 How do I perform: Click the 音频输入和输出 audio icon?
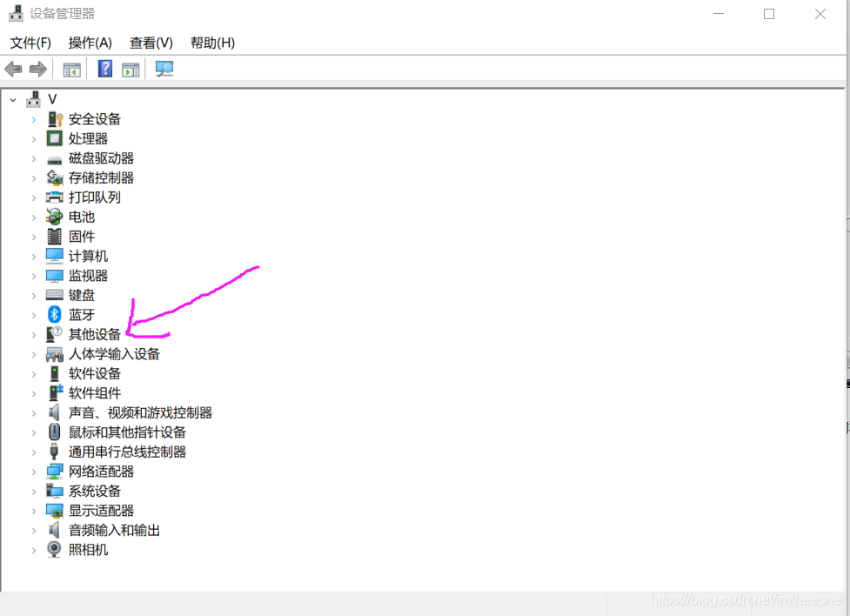(x=54, y=530)
